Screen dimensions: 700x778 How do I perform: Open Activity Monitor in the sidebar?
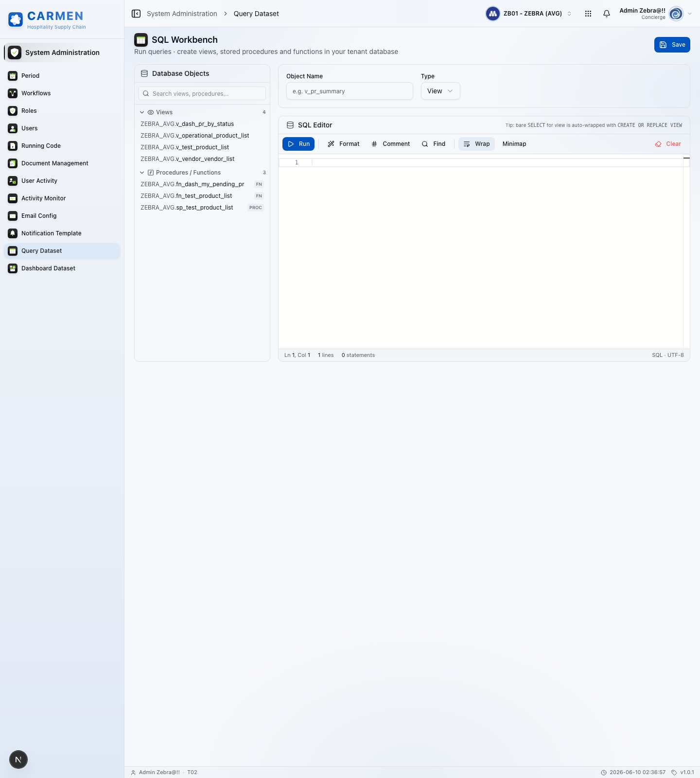click(x=62, y=198)
